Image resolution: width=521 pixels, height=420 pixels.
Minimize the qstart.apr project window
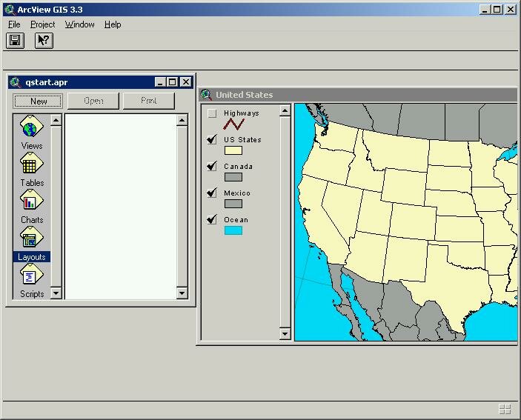160,82
